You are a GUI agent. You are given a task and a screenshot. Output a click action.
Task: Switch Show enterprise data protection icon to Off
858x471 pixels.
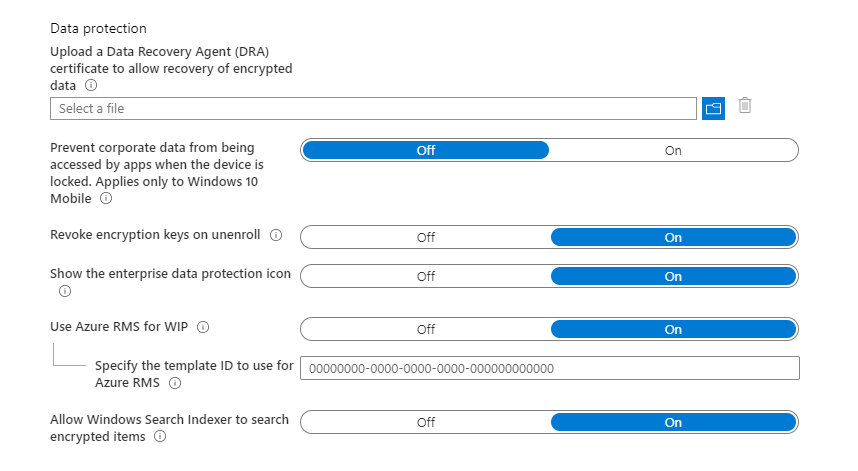(x=426, y=276)
